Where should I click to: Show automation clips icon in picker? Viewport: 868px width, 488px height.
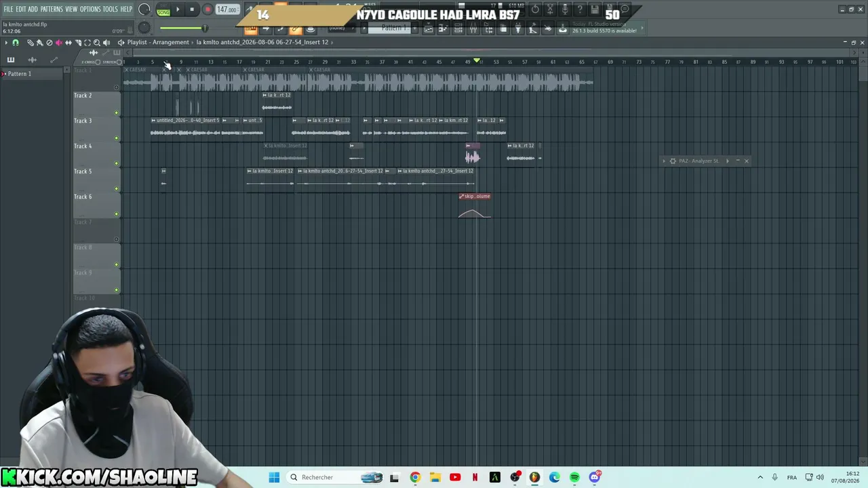click(54, 60)
